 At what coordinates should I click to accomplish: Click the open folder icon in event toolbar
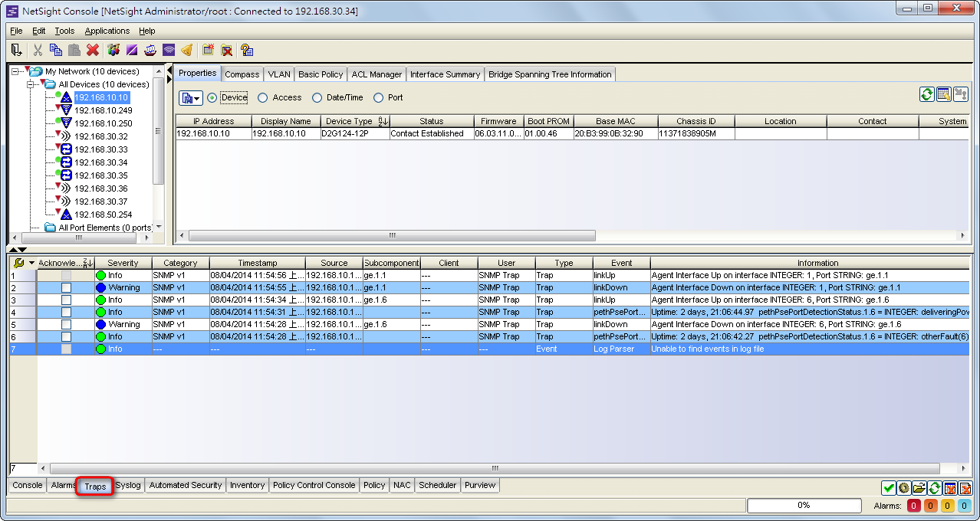pyautogui.click(x=919, y=488)
